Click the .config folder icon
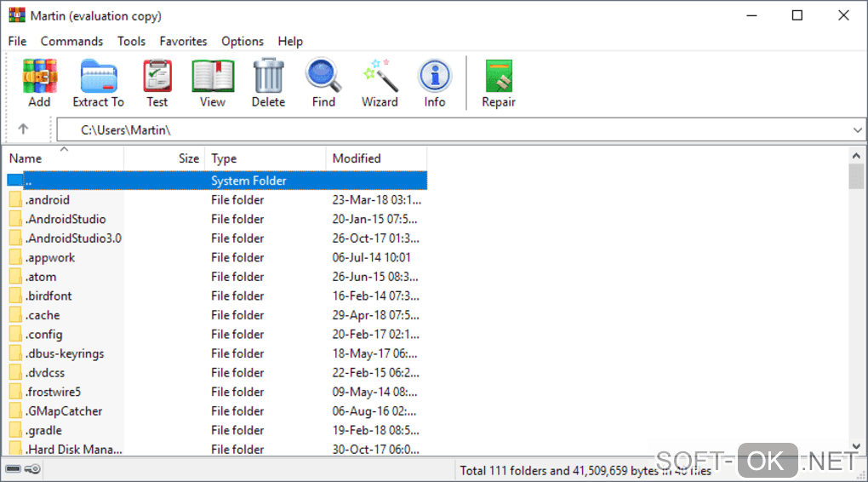 click(x=15, y=334)
